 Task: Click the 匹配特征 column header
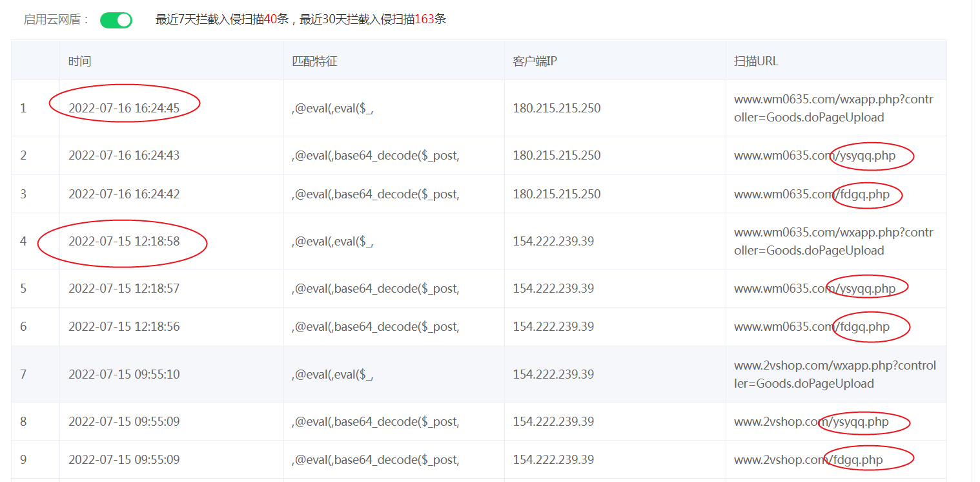pos(314,61)
